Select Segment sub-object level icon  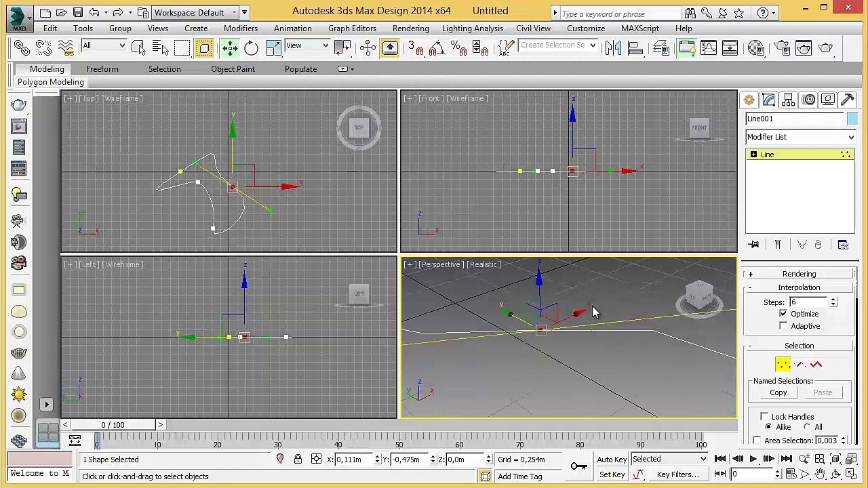tap(800, 365)
